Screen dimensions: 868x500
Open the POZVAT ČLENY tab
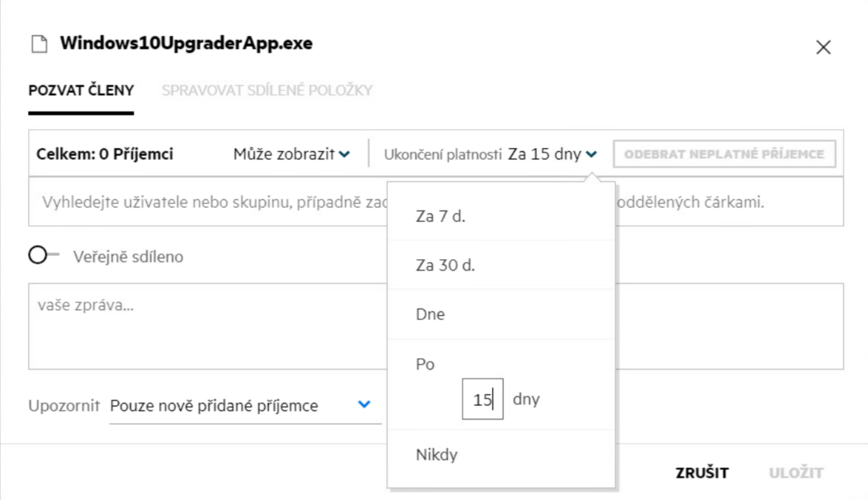(81, 90)
